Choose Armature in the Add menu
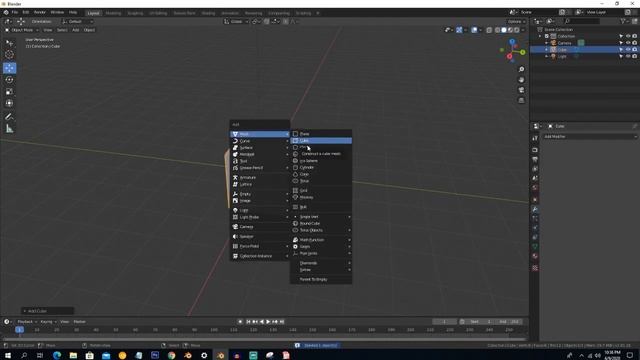640x360 pixels. click(x=260, y=178)
